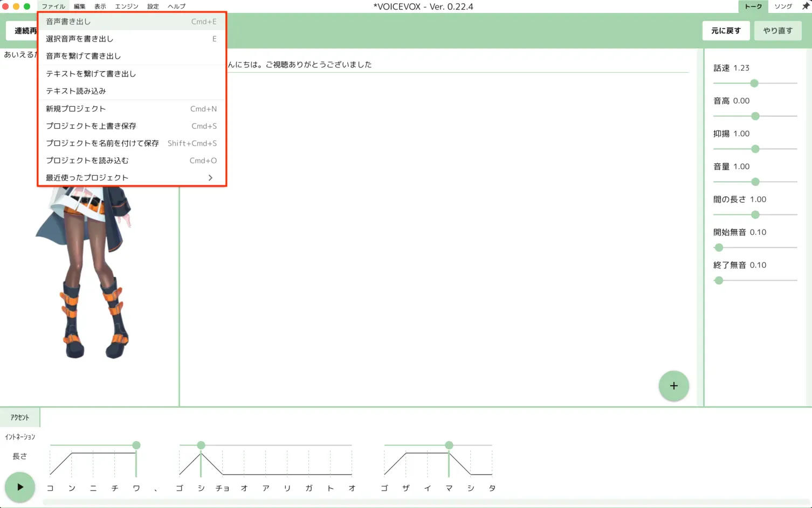This screenshot has height=508, width=812.
Task: Adjust the 間の長さ slider
Action: (755, 215)
